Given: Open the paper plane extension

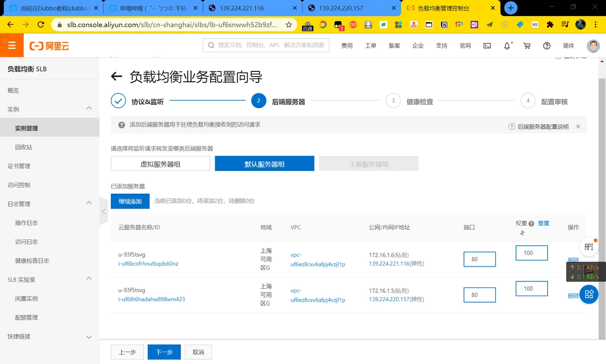Looking at the screenshot, I should point(490,25).
